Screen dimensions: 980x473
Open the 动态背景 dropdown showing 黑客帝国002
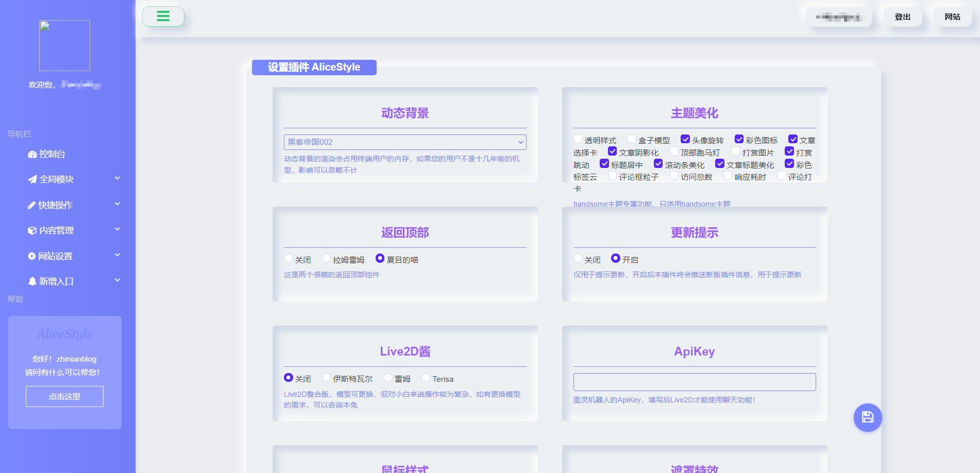pyautogui.click(x=405, y=142)
